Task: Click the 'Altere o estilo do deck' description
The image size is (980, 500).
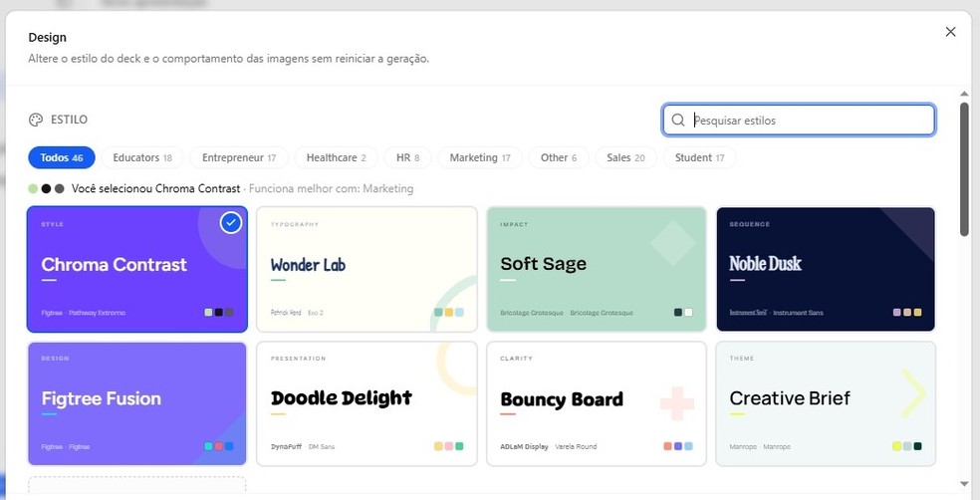Action: pos(229,59)
